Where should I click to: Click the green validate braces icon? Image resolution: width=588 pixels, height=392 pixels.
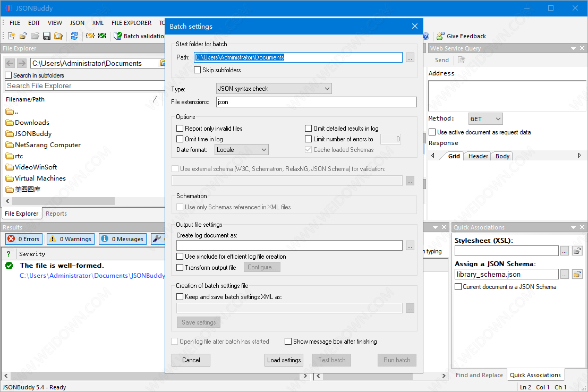point(102,36)
